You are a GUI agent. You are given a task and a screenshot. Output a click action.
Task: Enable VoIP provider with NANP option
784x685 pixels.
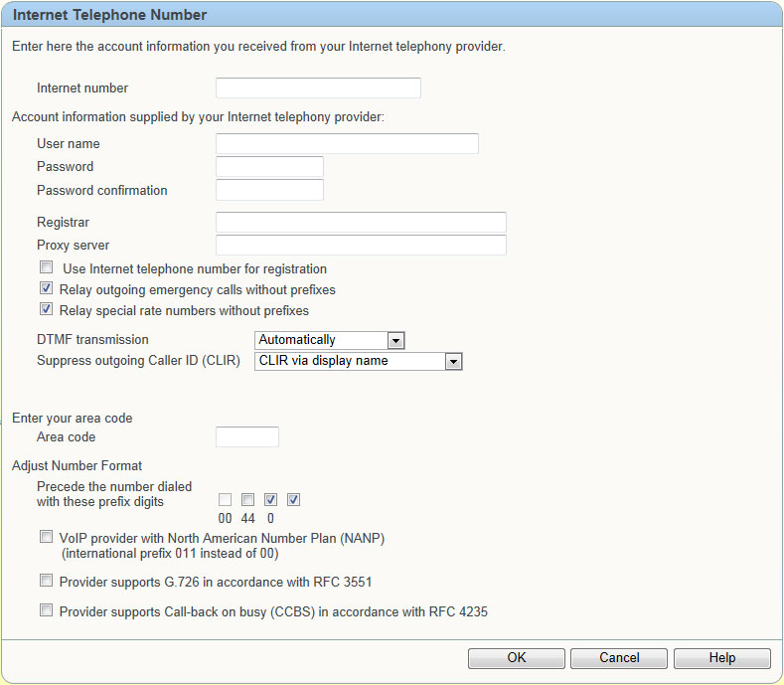coord(47,537)
